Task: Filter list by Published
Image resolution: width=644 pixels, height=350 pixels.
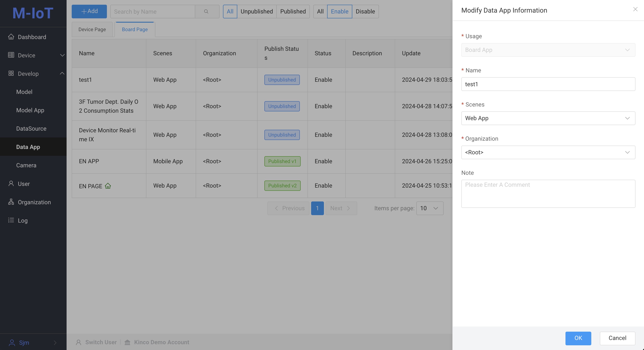Action: [x=293, y=12]
